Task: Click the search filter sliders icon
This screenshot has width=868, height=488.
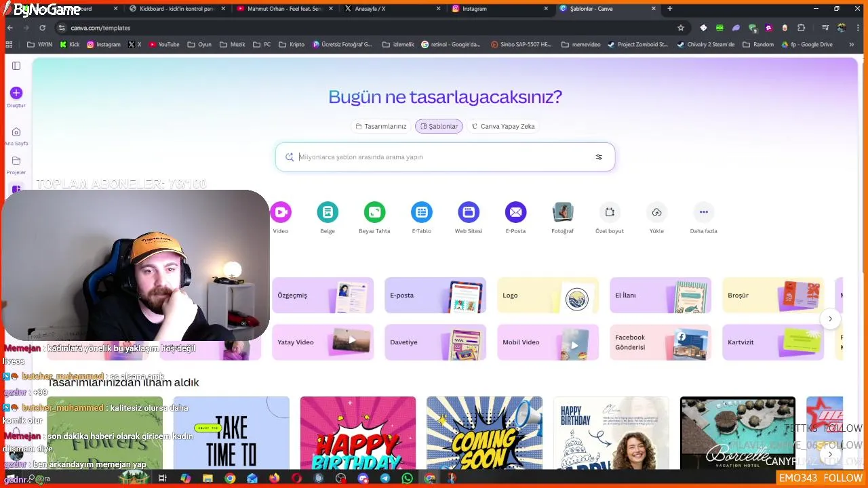Action: pyautogui.click(x=599, y=157)
